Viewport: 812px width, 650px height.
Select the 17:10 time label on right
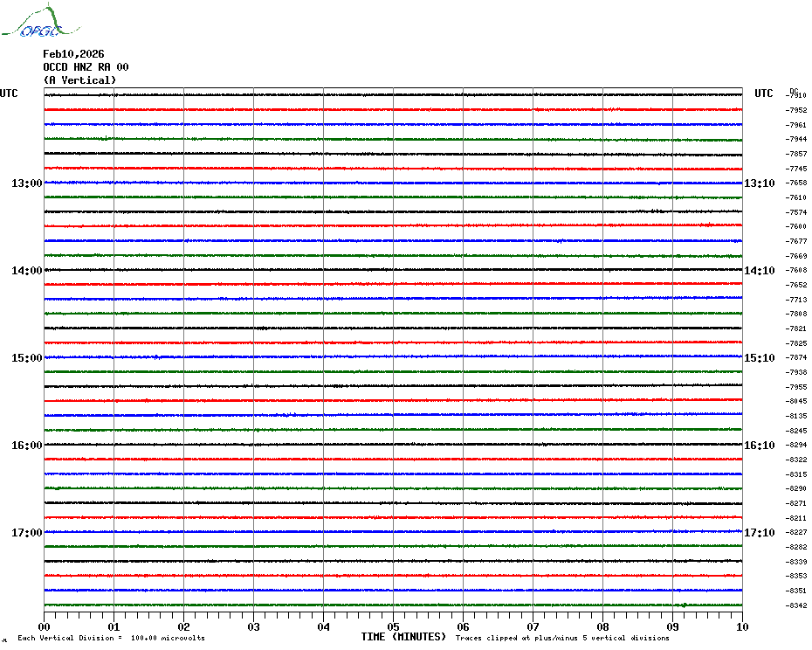pyautogui.click(x=759, y=533)
